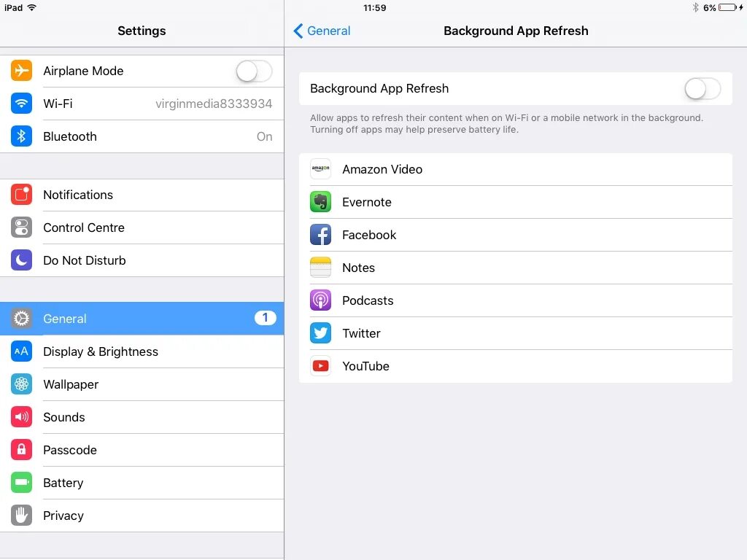Image resolution: width=747 pixels, height=560 pixels.
Task: Tap the Facebook app icon
Action: point(321,235)
